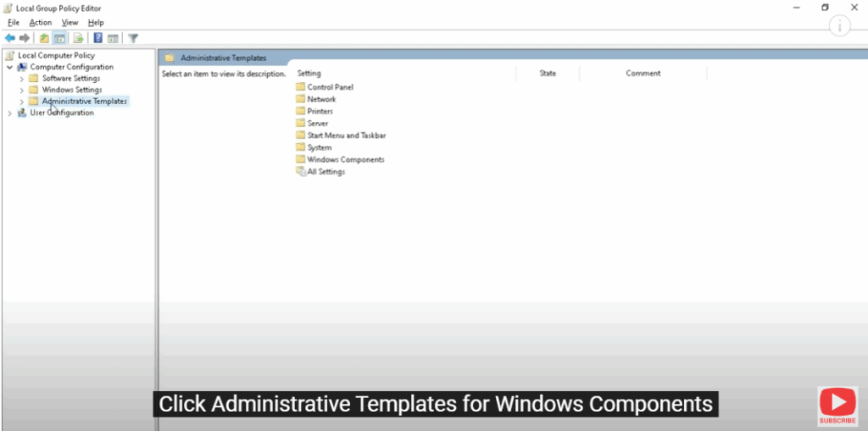Click the User Configuration user icon
Image resolution: width=868 pixels, height=431 pixels.
[x=22, y=113]
